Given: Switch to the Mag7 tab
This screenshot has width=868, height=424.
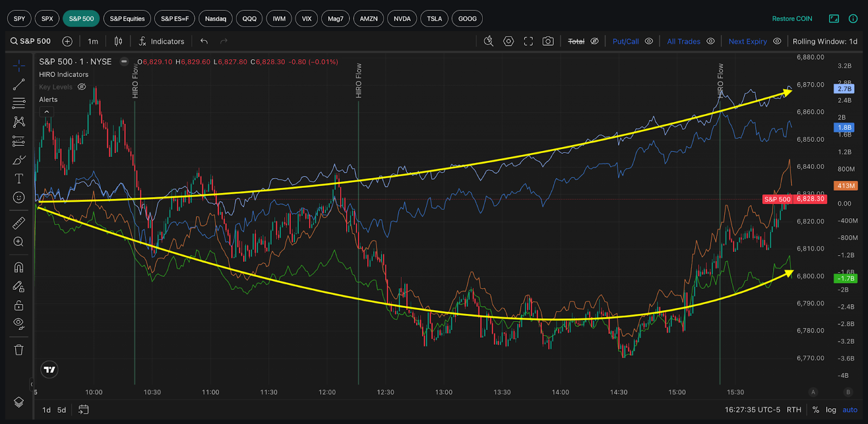Looking at the screenshot, I should [x=335, y=18].
